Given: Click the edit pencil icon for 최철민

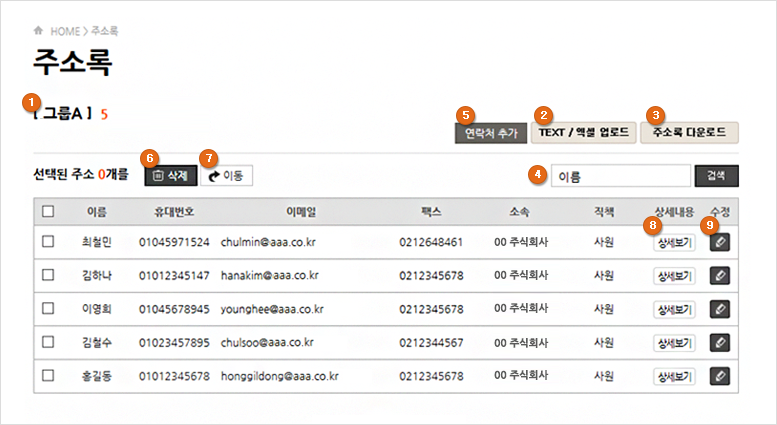Looking at the screenshot, I should pyautogui.click(x=720, y=242).
